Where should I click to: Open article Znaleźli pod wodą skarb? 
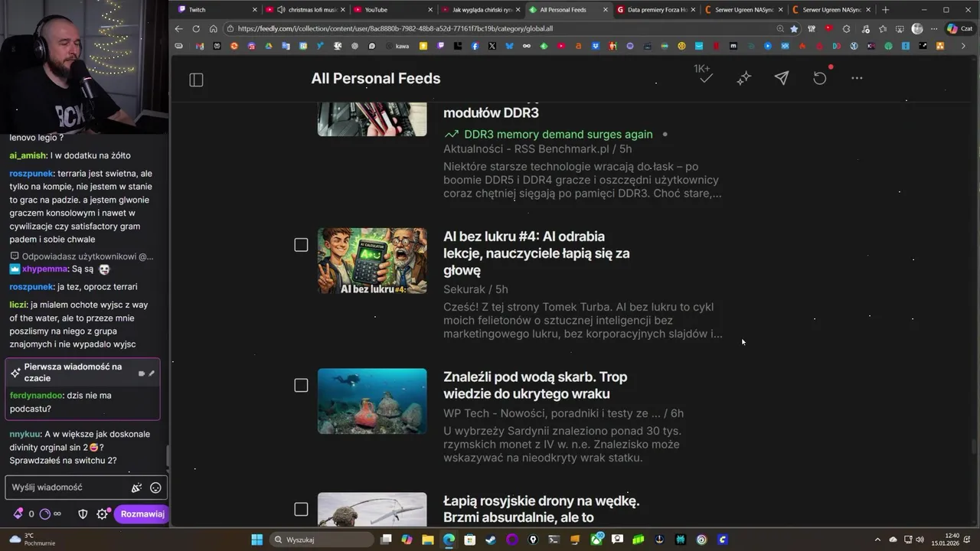535,385
